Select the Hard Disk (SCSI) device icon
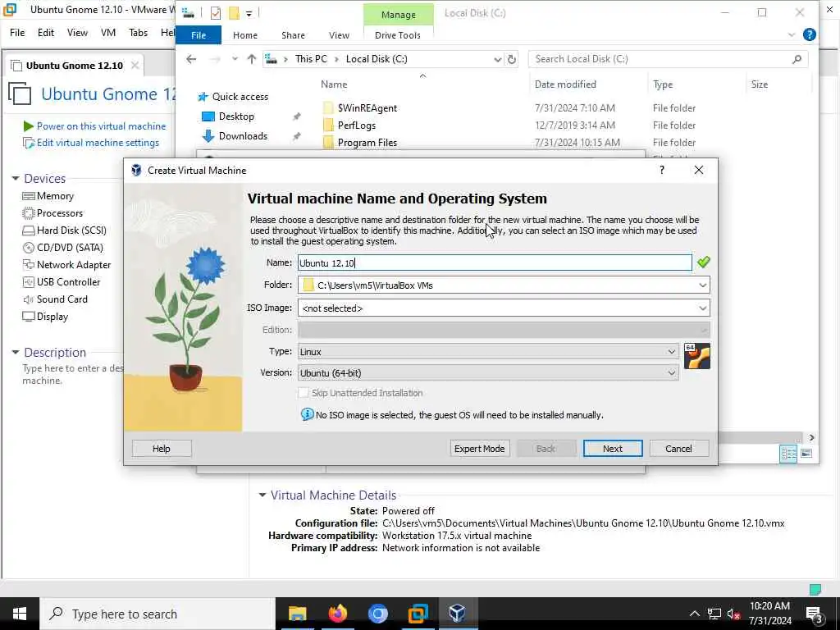The image size is (840, 630). (29, 231)
